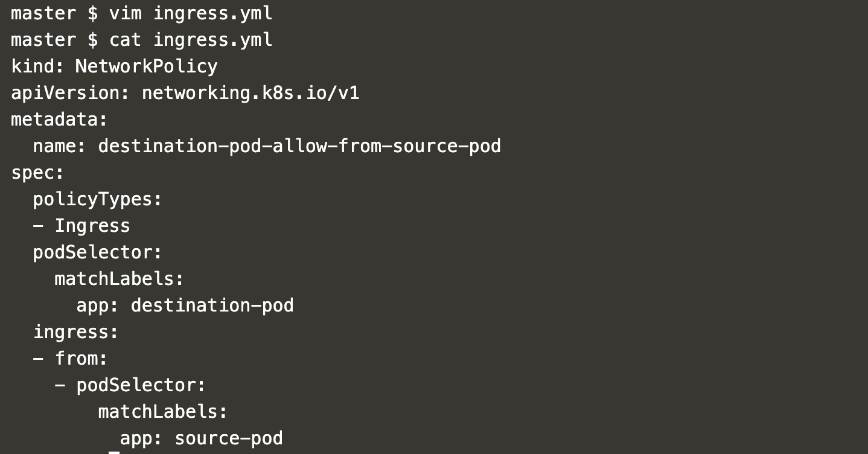
Task: Click the 'app: destination-pod' label line
Action: pyautogui.click(x=185, y=305)
